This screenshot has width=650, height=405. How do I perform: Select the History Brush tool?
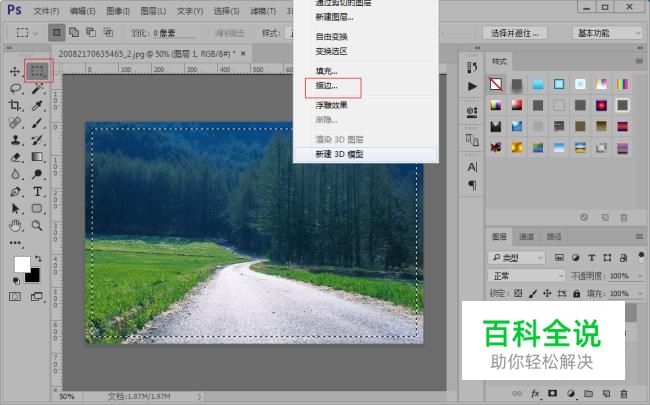[37, 140]
